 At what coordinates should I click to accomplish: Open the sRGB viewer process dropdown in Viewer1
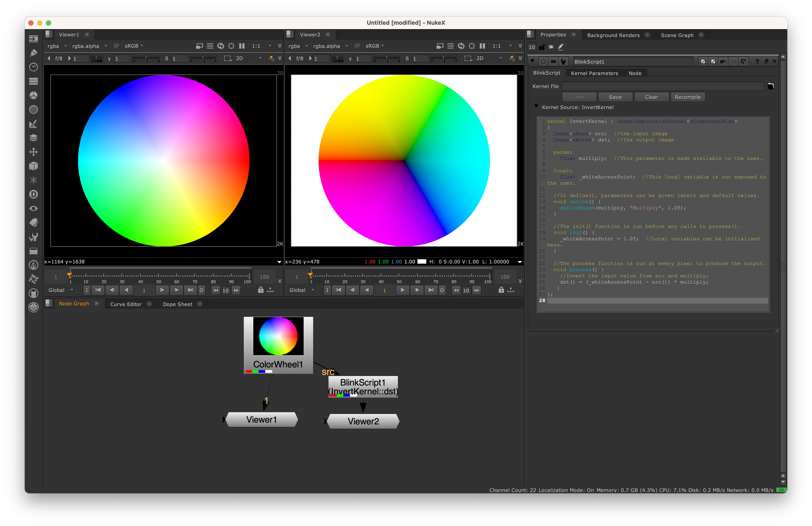[x=134, y=46]
